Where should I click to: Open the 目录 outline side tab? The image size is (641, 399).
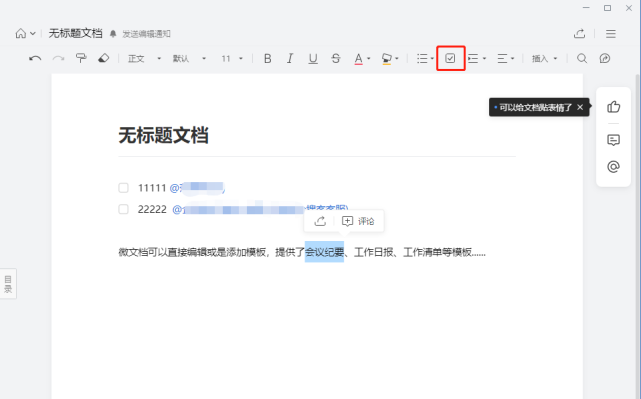[8, 284]
